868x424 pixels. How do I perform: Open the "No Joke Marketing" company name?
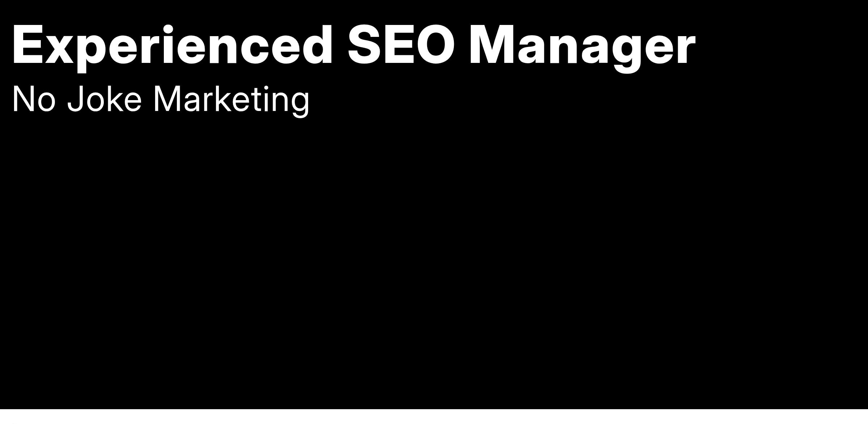coord(161,99)
